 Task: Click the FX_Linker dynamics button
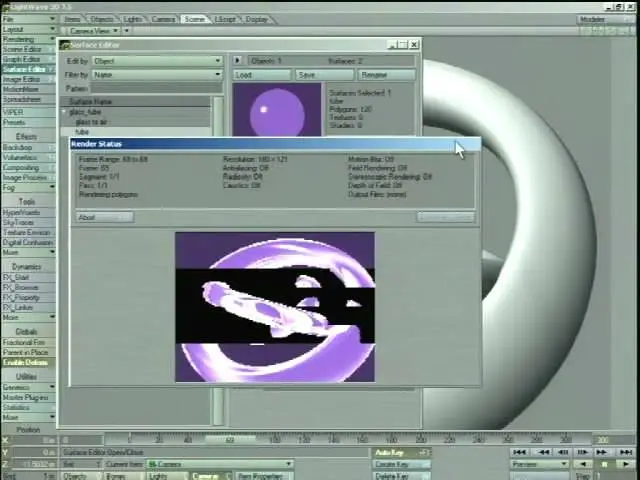pyautogui.click(x=29, y=307)
